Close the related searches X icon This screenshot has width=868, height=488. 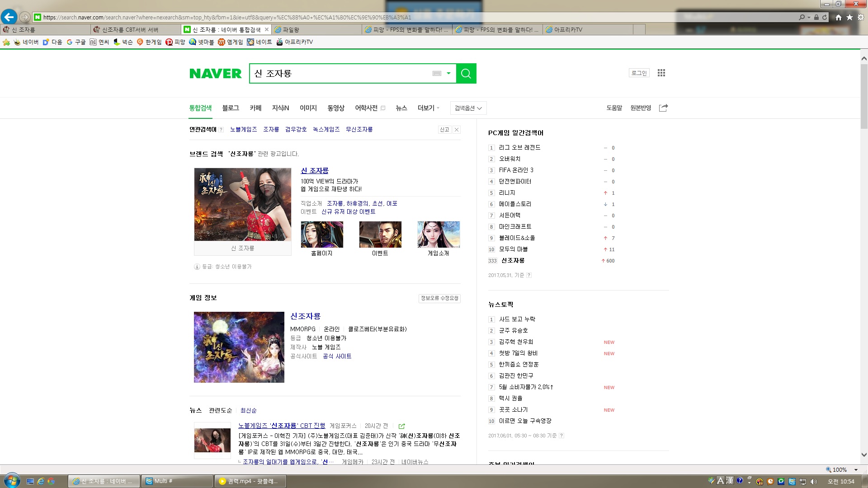(x=457, y=130)
